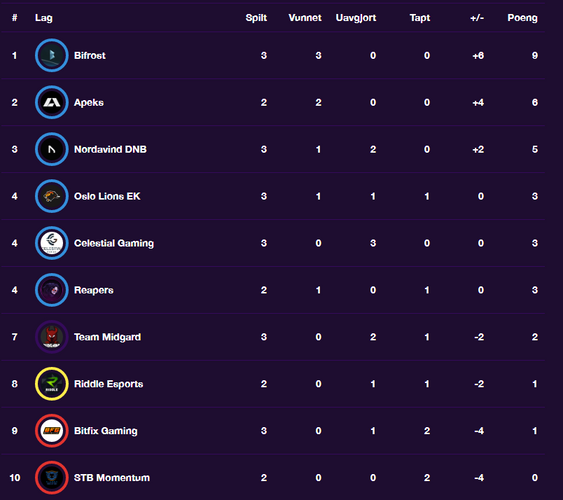
Task: Click the Team Midgard red logo
Action: [x=52, y=337]
